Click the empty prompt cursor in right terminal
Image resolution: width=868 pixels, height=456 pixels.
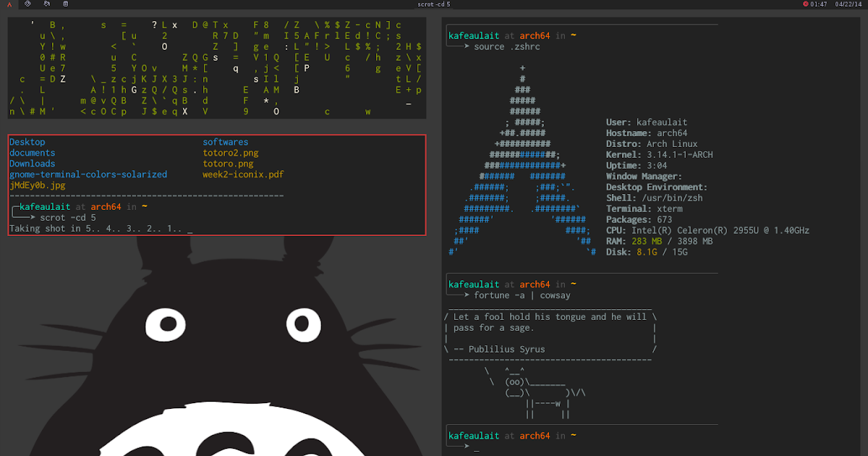pos(477,449)
